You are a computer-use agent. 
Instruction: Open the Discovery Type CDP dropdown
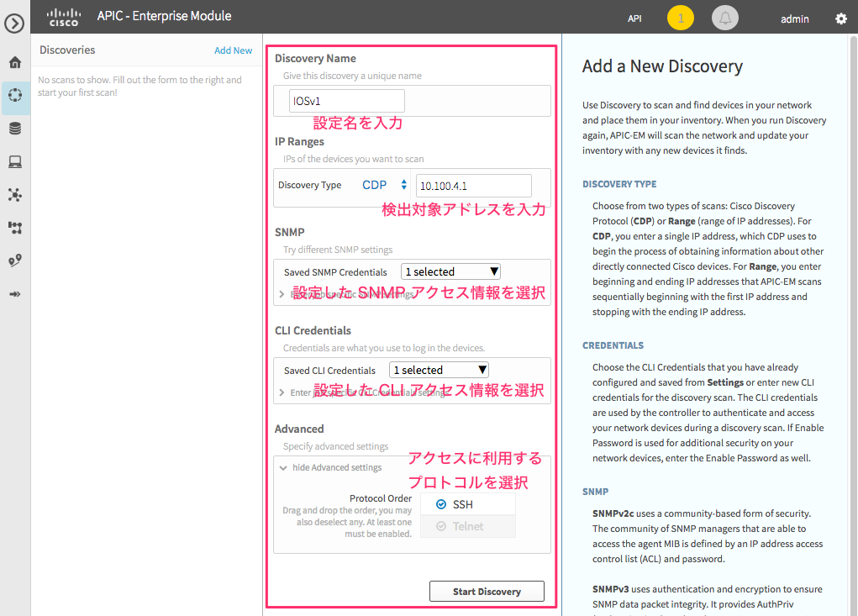click(385, 185)
